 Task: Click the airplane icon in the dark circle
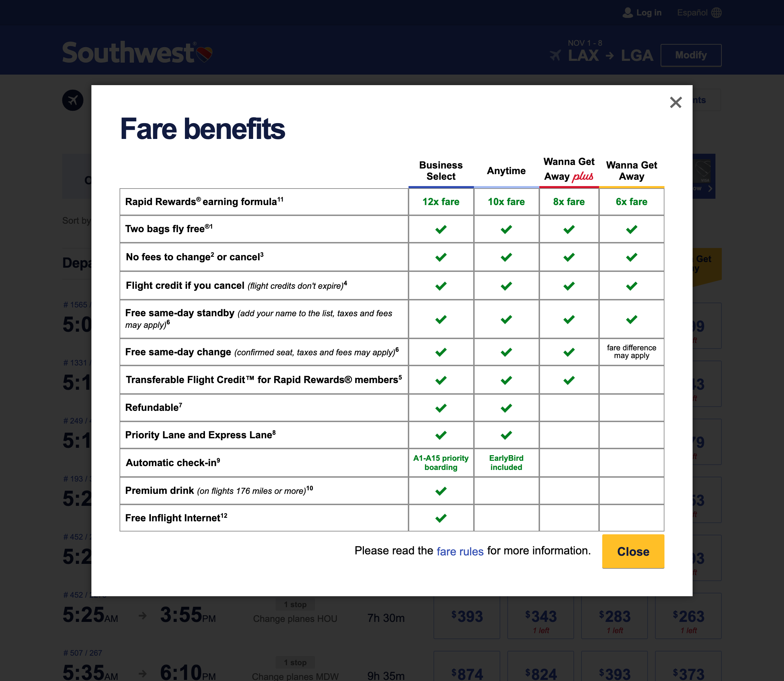73,100
